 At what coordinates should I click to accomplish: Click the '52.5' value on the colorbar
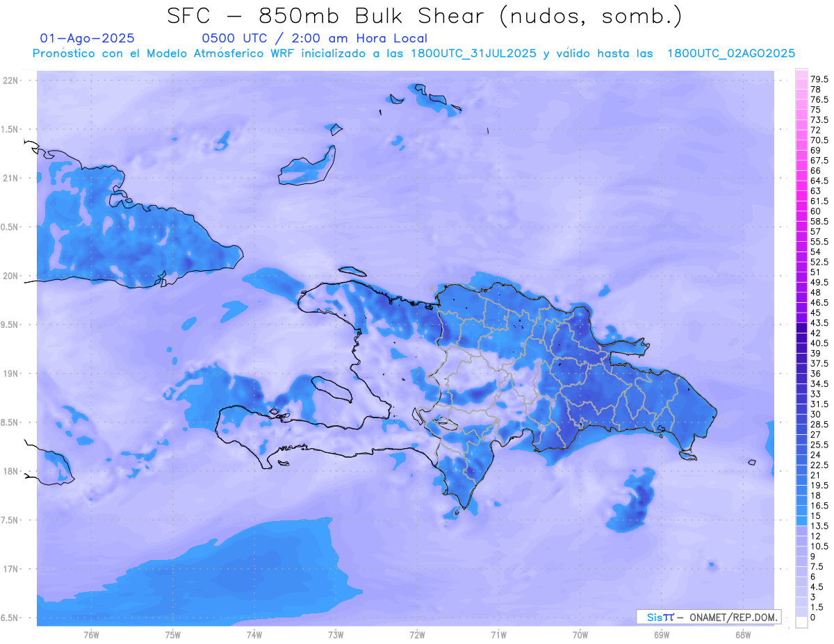click(x=819, y=262)
